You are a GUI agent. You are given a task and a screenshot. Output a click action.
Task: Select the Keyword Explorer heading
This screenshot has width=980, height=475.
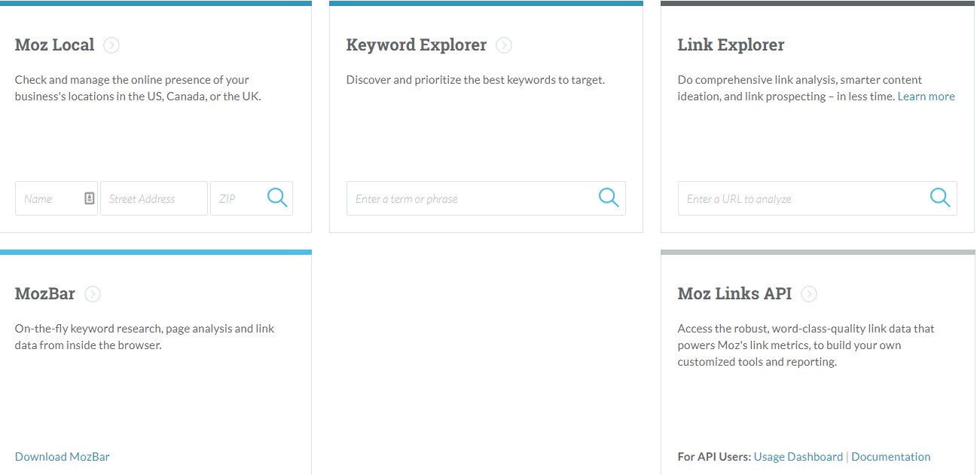click(x=417, y=44)
